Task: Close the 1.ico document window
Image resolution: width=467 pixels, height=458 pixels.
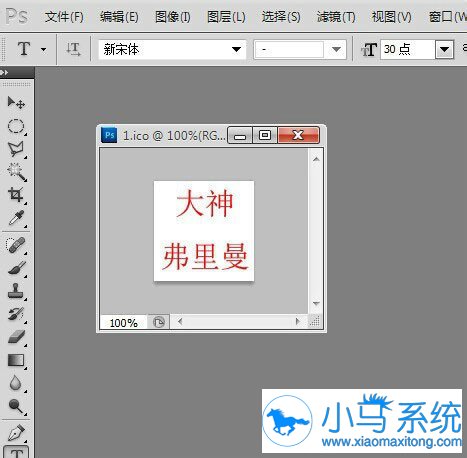Action: (x=298, y=135)
